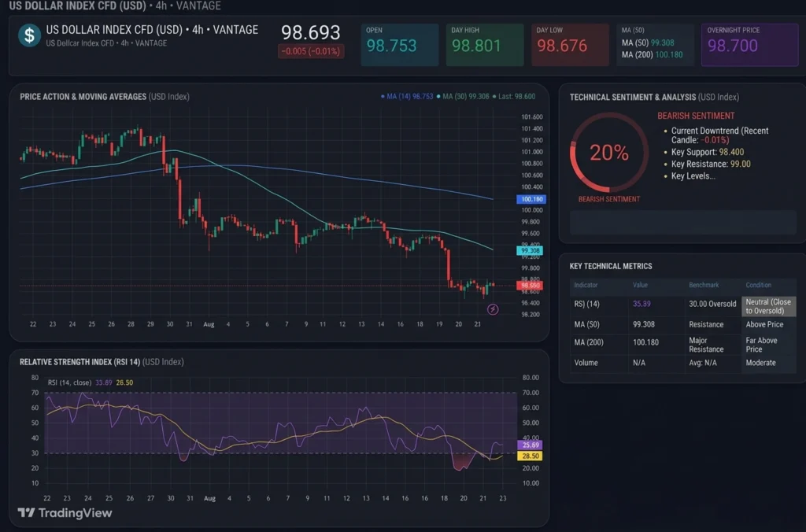The height and width of the screenshot is (532, 806).
Task: Click the Benchmark column header
Action: pyautogui.click(x=704, y=285)
